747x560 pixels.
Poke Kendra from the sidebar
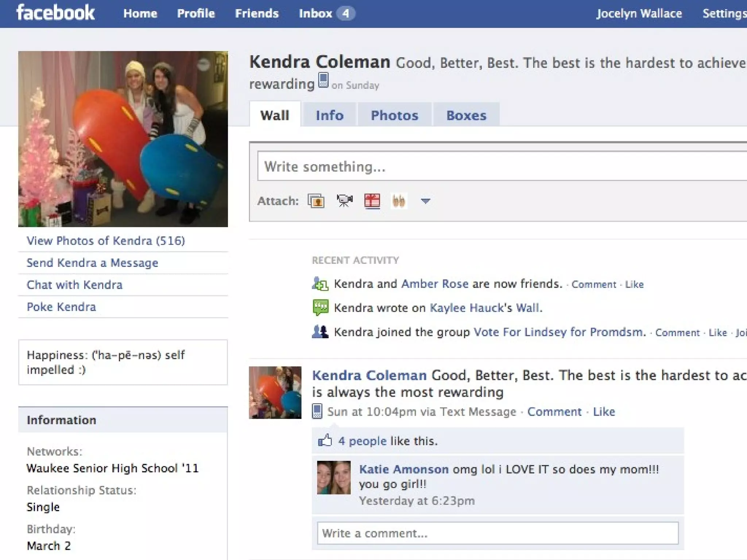tap(61, 307)
